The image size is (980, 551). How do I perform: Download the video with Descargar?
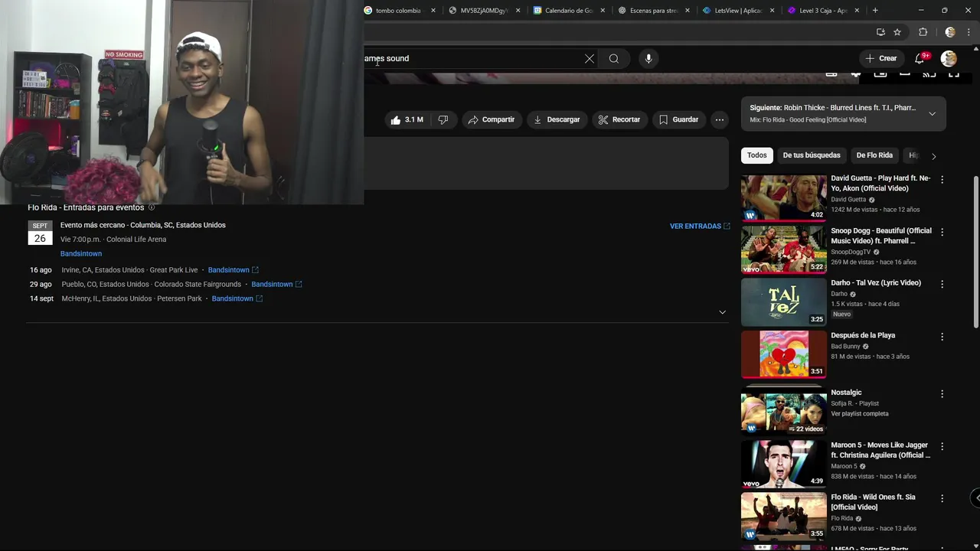pos(557,119)
